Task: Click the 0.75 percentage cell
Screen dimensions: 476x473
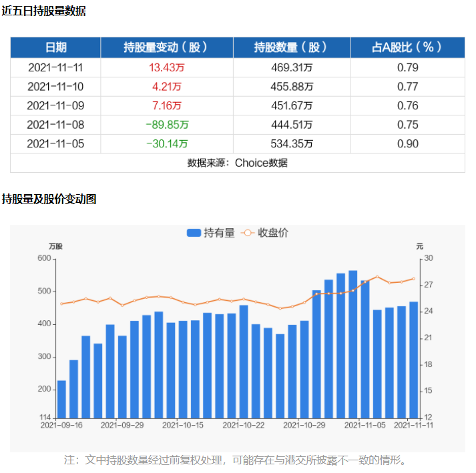Action: coord(408,125)
